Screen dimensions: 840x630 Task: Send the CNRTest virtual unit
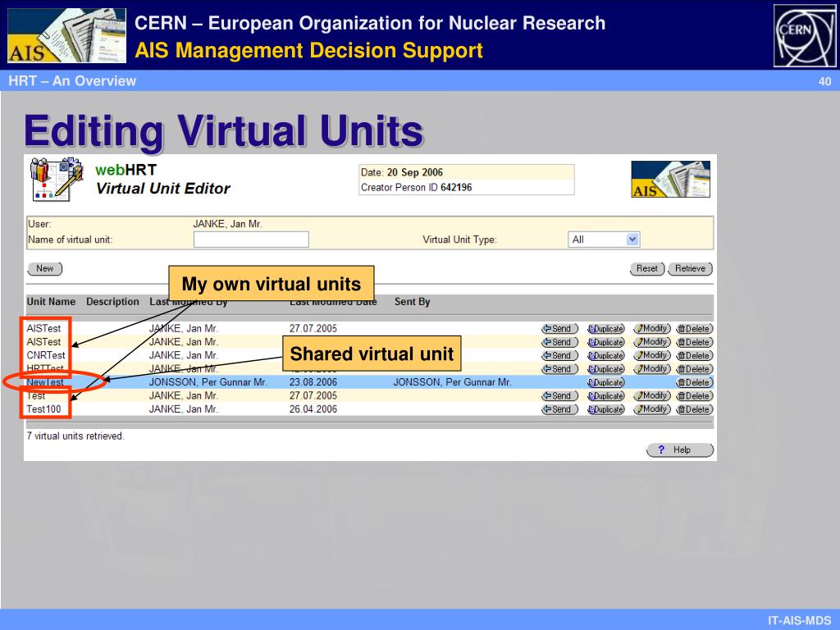coord(559,356)
